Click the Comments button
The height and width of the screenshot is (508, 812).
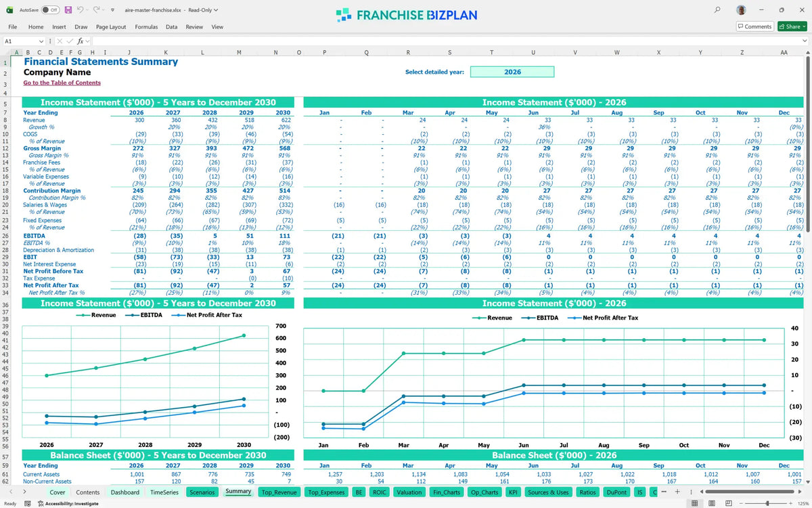pyautogui.click(x=755, y=26)
